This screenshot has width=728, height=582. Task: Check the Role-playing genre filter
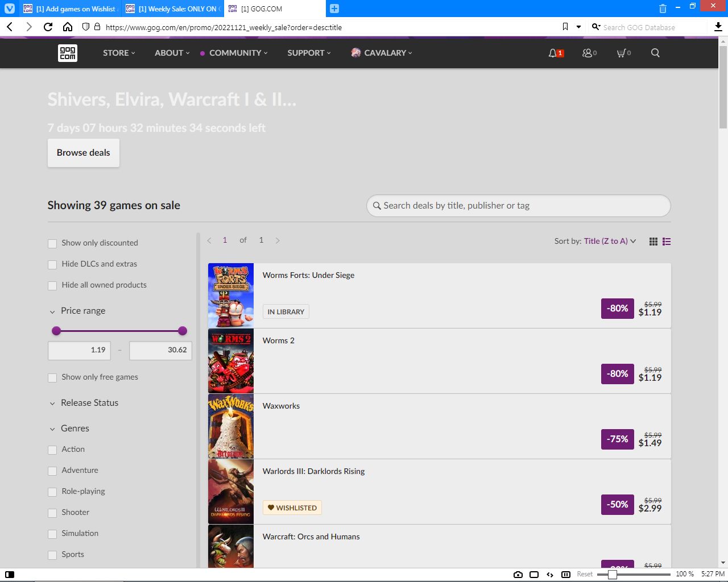pyautogui.click(x=52, y=492)
